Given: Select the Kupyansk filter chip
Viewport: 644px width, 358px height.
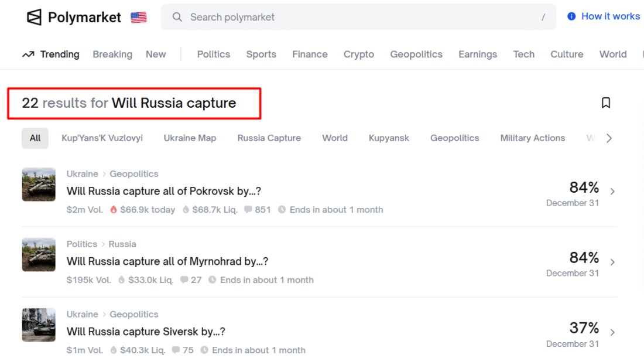Looking at the screenshot, I should 389,138.
